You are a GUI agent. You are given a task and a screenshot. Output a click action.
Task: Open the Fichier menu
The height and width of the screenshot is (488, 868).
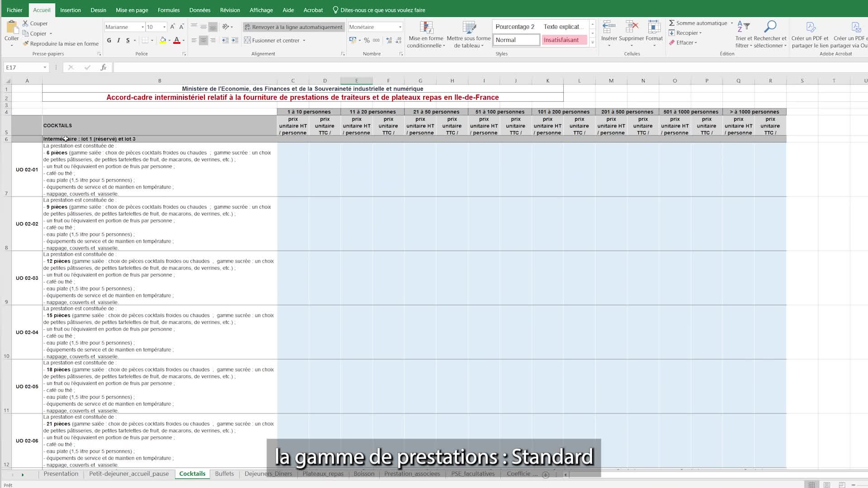pyautogui.click(x=14, y=10)
